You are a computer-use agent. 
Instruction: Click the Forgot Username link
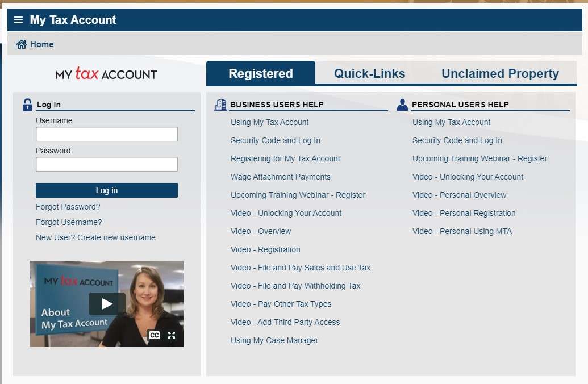pos(68,222)
